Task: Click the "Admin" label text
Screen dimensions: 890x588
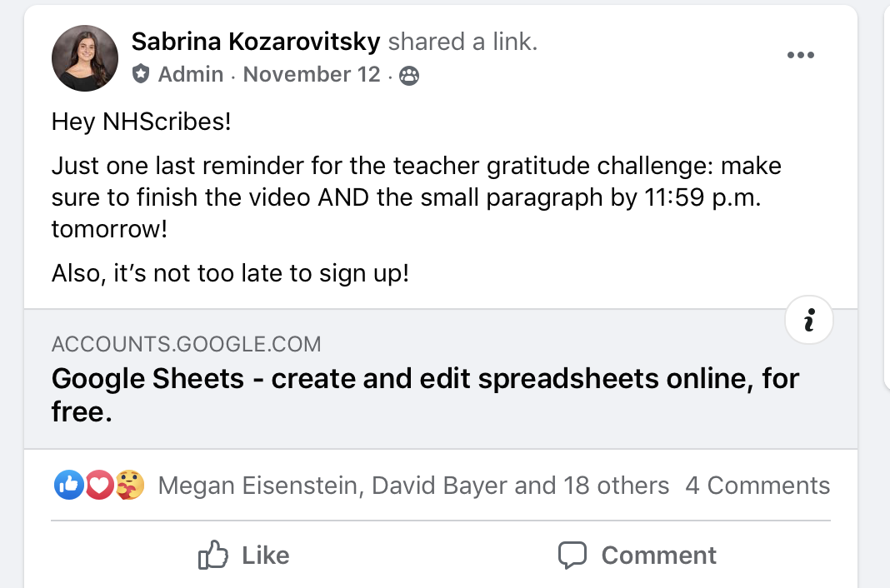Action: point(191,75)
